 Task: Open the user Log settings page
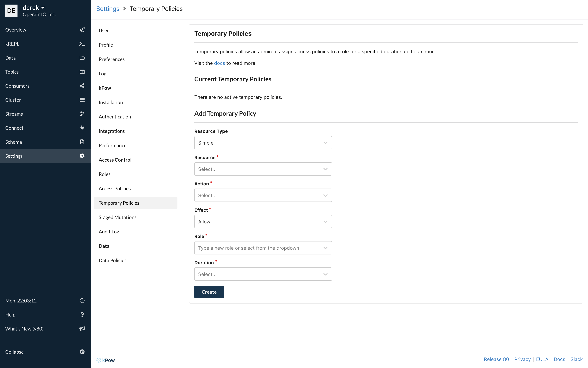(136, 73)
